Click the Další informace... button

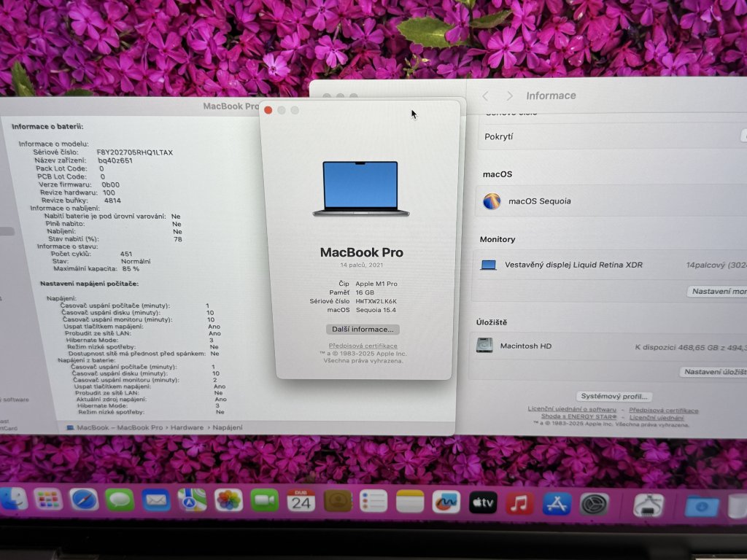click(x=363, y=329)
